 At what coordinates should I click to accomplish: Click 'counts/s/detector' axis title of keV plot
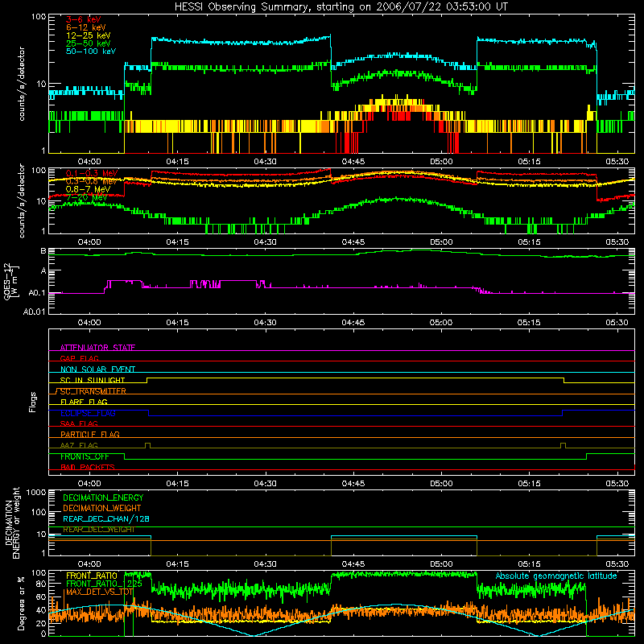point(22,84)
